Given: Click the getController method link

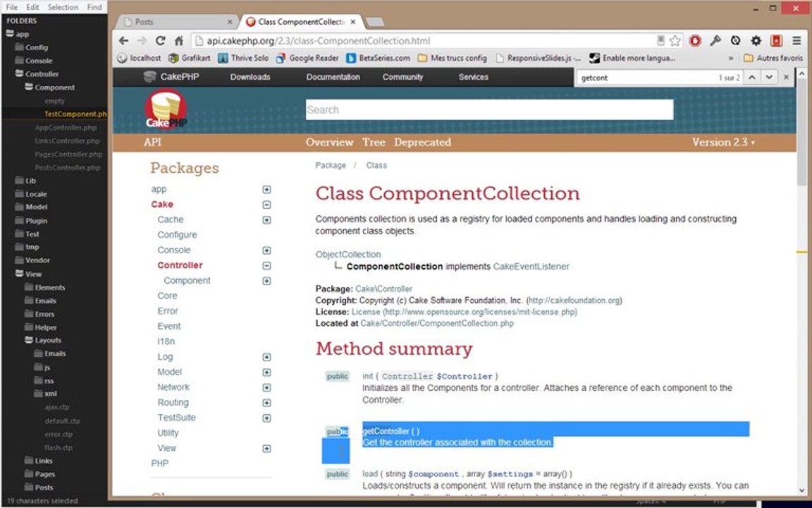Looking at the screenshot, I should coord(386,431).
